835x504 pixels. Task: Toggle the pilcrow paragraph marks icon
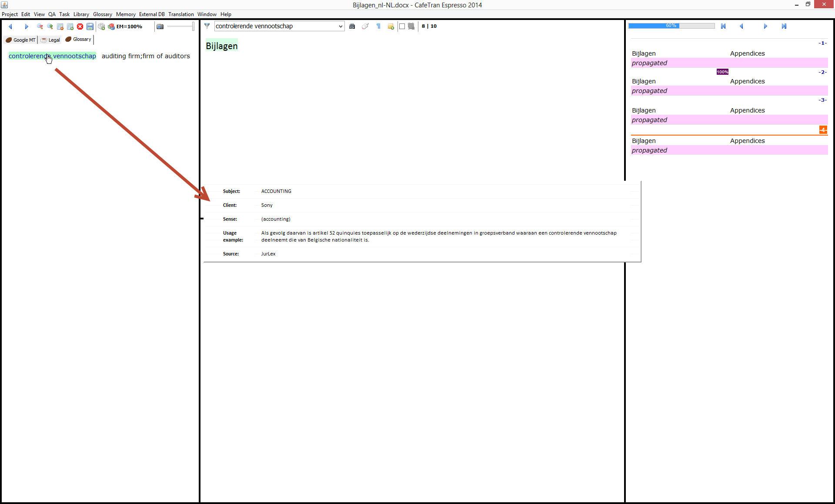[379, 27]
